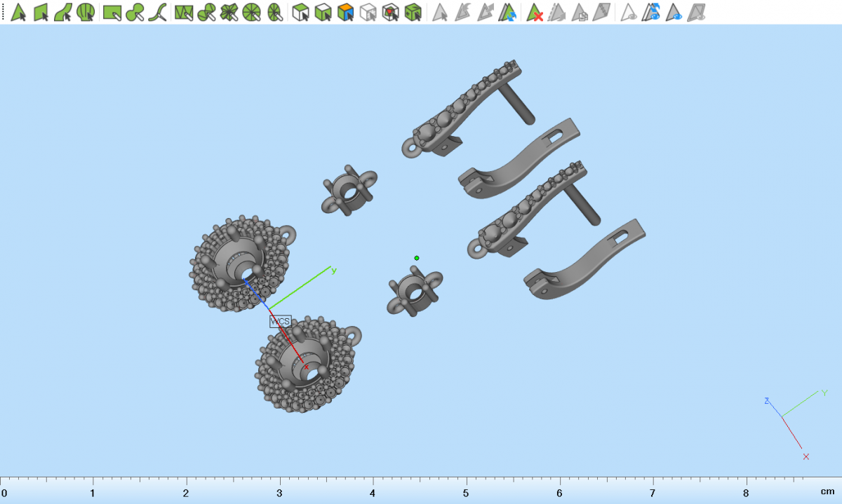842x504 pixels.
Task: Select the curved-line marking tool
Action: (x=159, y=12)
